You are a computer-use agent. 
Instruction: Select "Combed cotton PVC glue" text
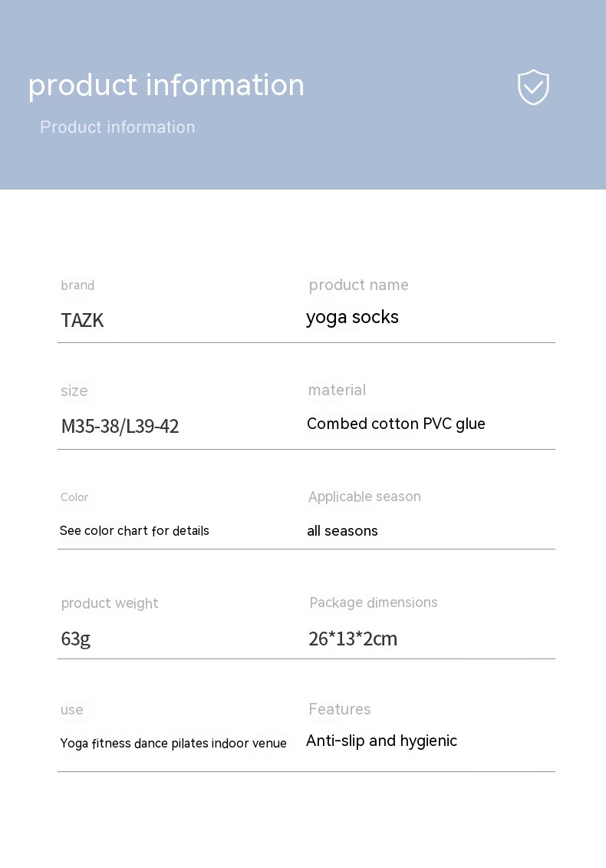(396, 424)
